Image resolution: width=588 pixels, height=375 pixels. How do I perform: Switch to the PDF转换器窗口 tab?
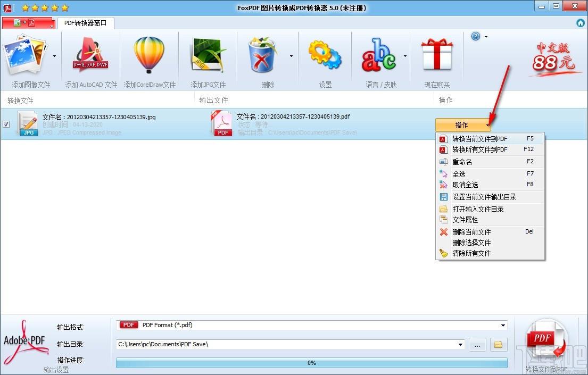click(86, 23)
